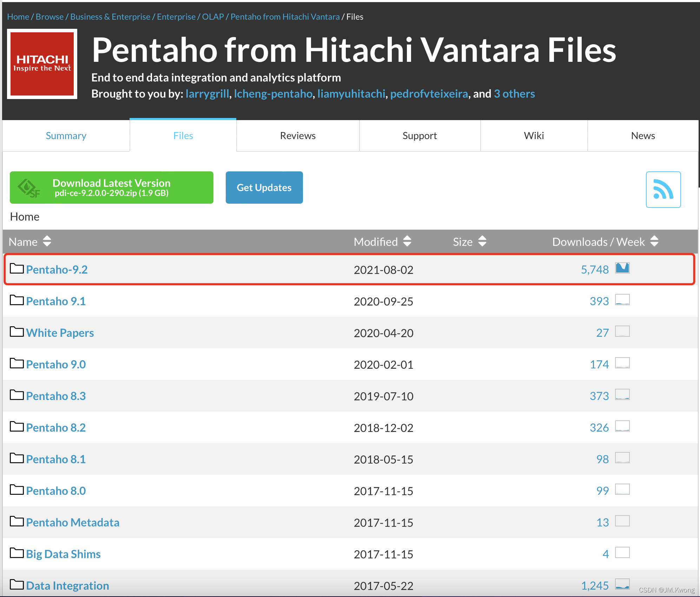Click the RSS feed icon

pos(663,190)
